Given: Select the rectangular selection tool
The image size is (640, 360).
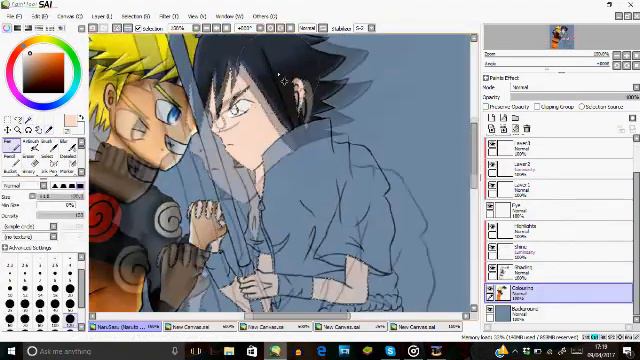Looking at the screenshot, I should coord(7,120).
